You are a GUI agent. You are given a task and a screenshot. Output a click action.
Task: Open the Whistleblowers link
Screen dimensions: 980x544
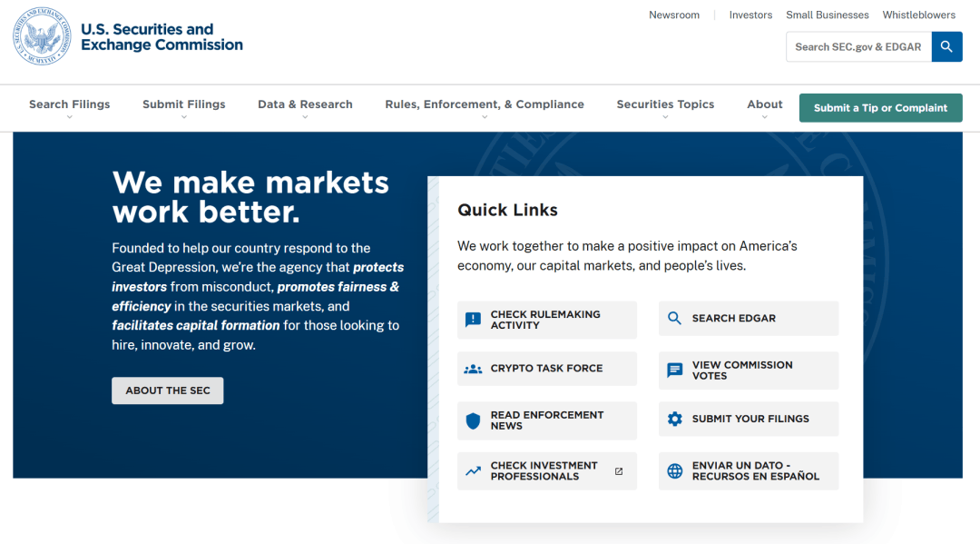point(918,15)
